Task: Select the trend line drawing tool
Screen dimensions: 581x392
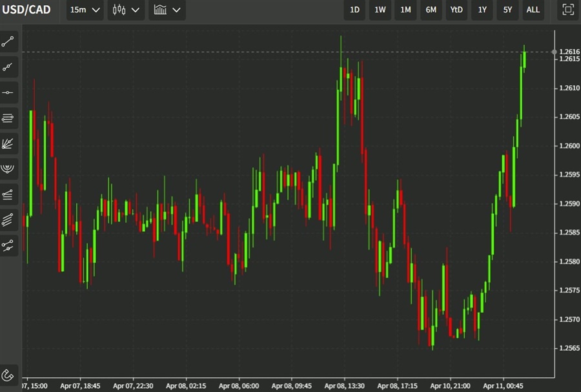Action: click(x=8, y=41)
